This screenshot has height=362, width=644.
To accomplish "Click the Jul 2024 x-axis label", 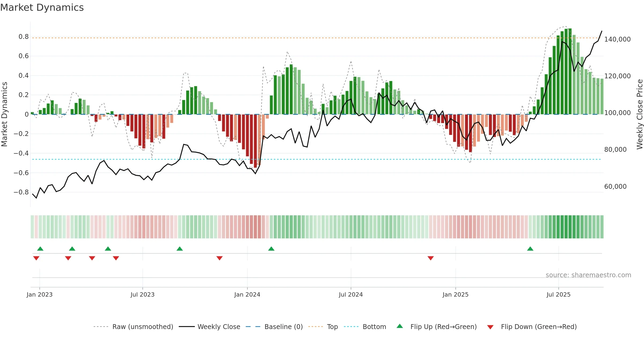I will pos(351,294).
